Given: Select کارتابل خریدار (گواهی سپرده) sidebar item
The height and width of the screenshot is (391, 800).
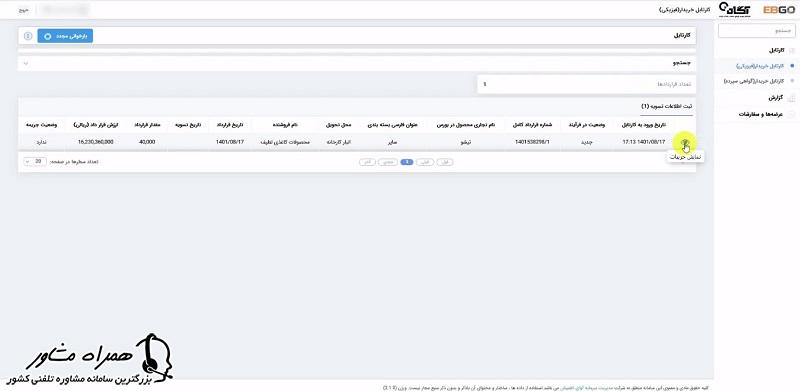Looking at the screenshot, I should (754, 81).
